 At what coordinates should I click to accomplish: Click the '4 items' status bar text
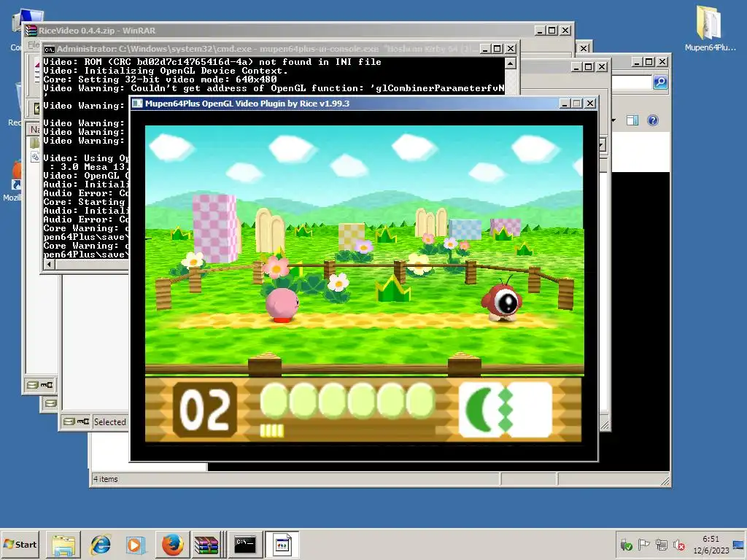click(106, 479)
